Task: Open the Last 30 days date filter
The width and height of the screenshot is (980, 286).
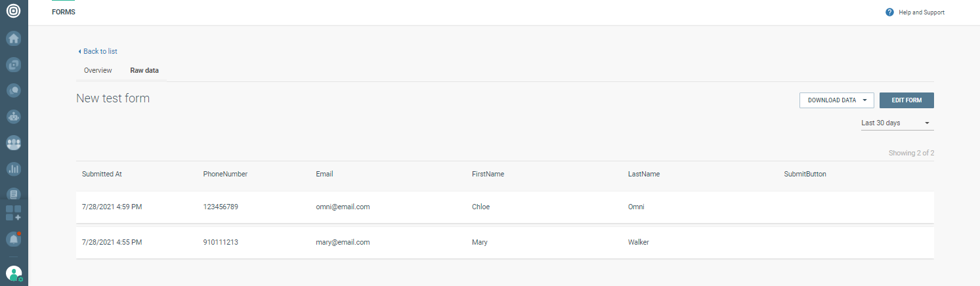Action: [897, 123]
